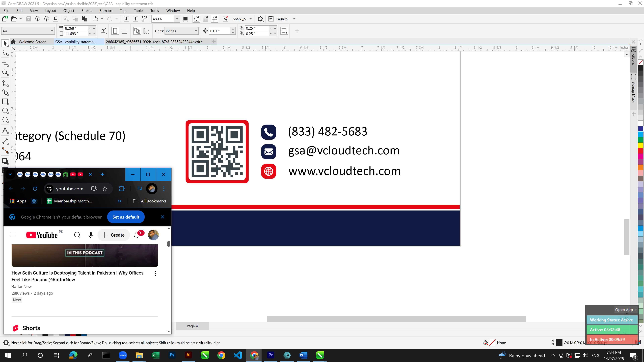Select the Polygon tool
The height and width of the screenshot is (362, 644).
5,120
